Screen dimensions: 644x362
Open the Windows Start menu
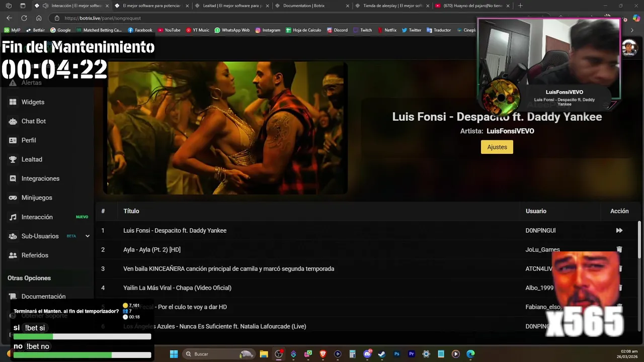(174, 354)
